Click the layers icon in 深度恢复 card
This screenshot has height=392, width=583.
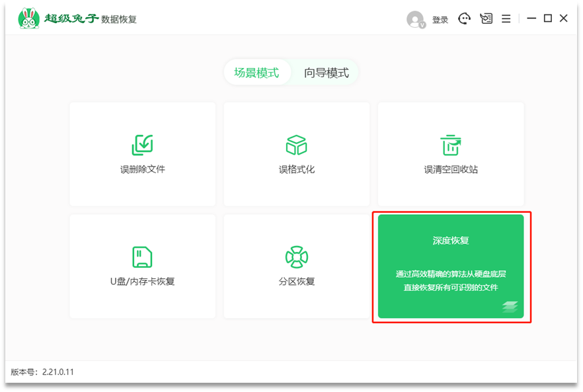(x=510, y=307)
